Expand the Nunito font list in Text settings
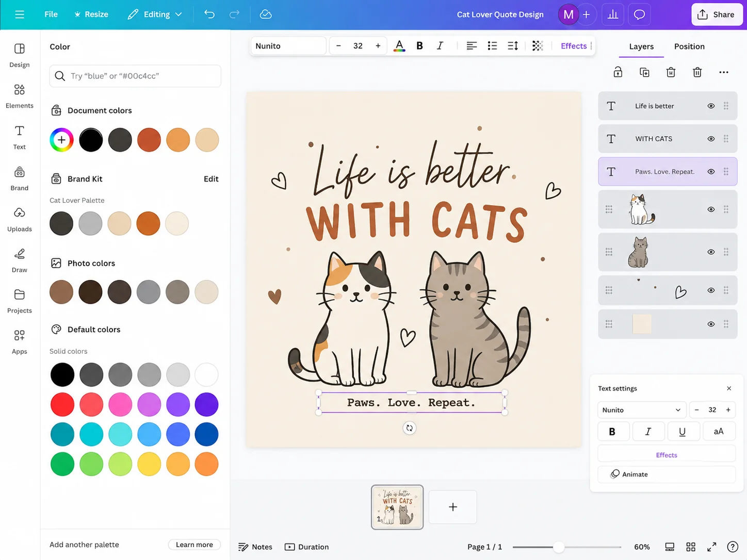747x560 pixels. click(642, 410)
